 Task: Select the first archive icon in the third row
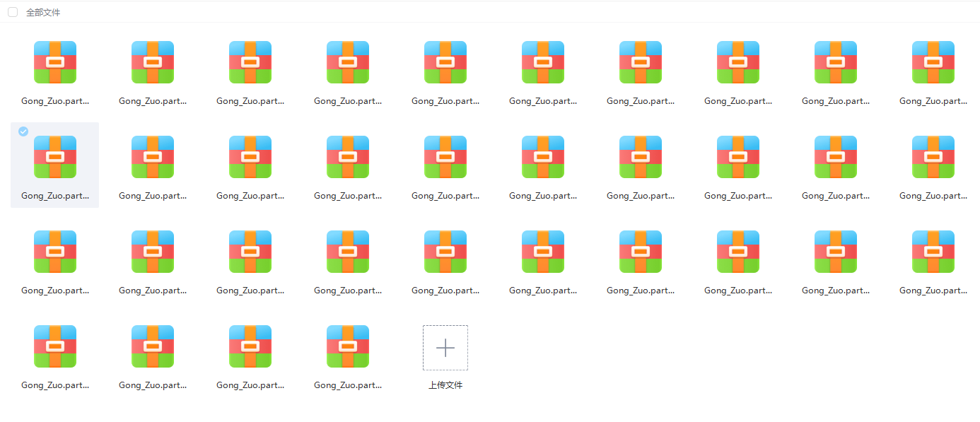pos(55,252)
